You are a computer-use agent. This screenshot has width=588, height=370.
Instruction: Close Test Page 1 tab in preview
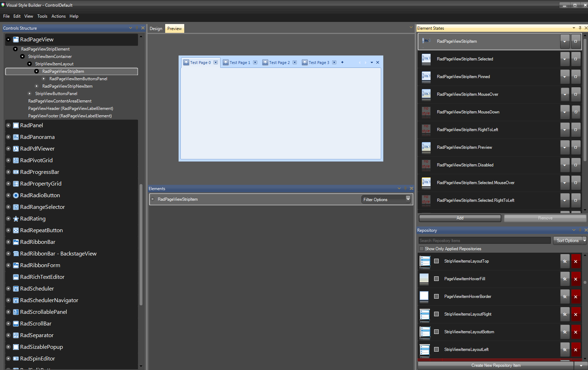pyautogui.click(x=255, y=63)
